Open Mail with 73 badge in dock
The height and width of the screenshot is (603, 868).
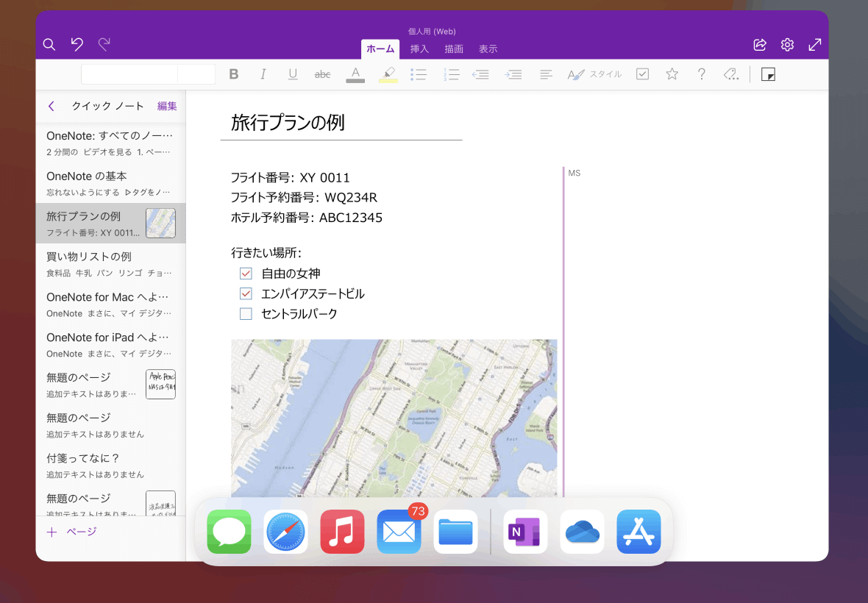[x=399, y=532]
